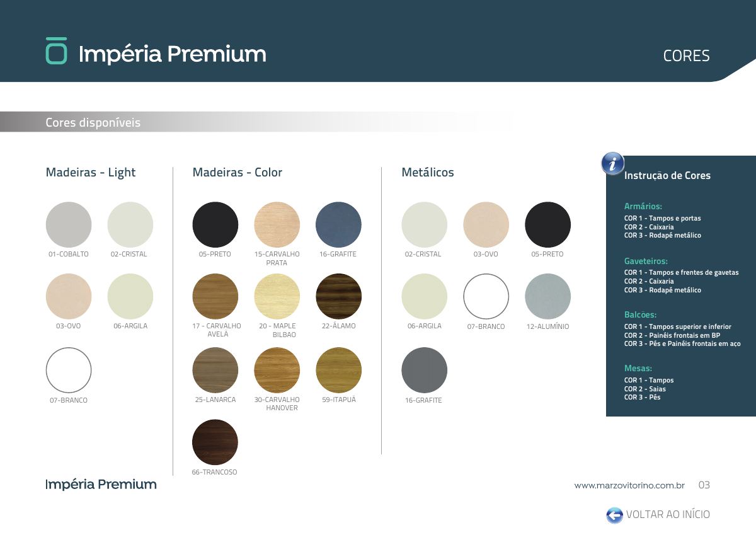This screenshot has height=535, width=756.
Task: Click the Impéria Premium logo icon in header
Action: (x=56, y=50)
